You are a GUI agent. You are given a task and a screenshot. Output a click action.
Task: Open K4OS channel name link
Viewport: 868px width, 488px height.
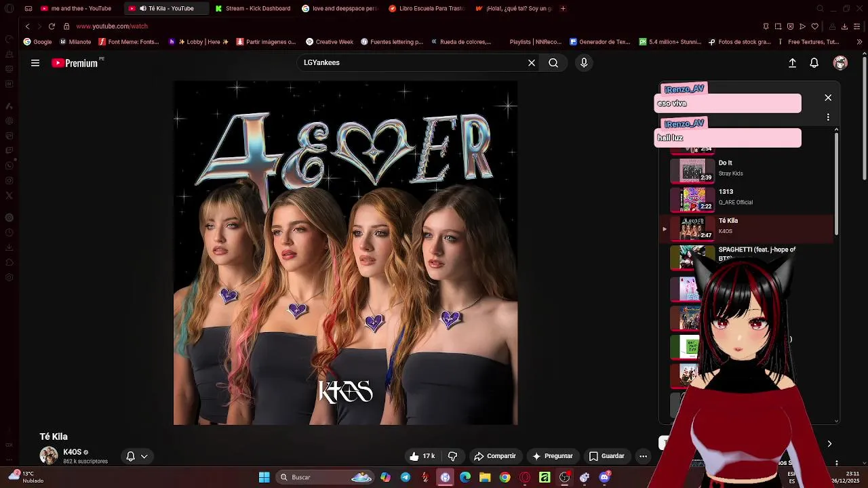[73, 452]
